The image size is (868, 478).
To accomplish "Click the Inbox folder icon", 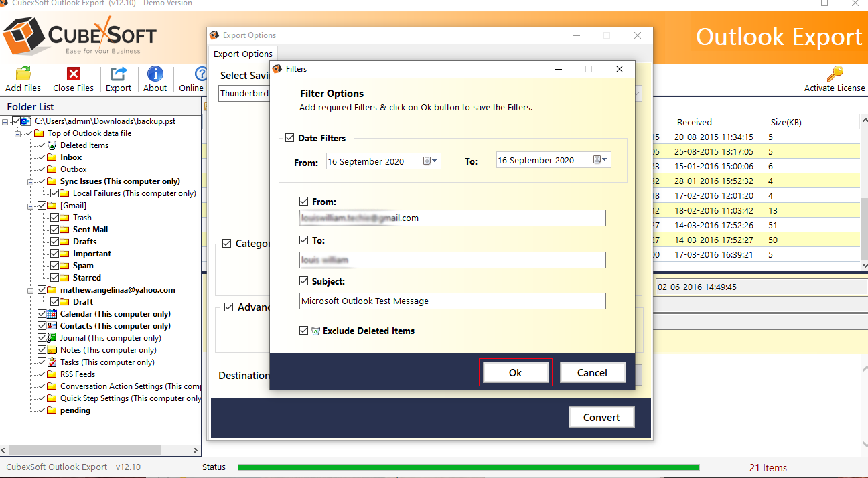I will [x=52, y=157].
